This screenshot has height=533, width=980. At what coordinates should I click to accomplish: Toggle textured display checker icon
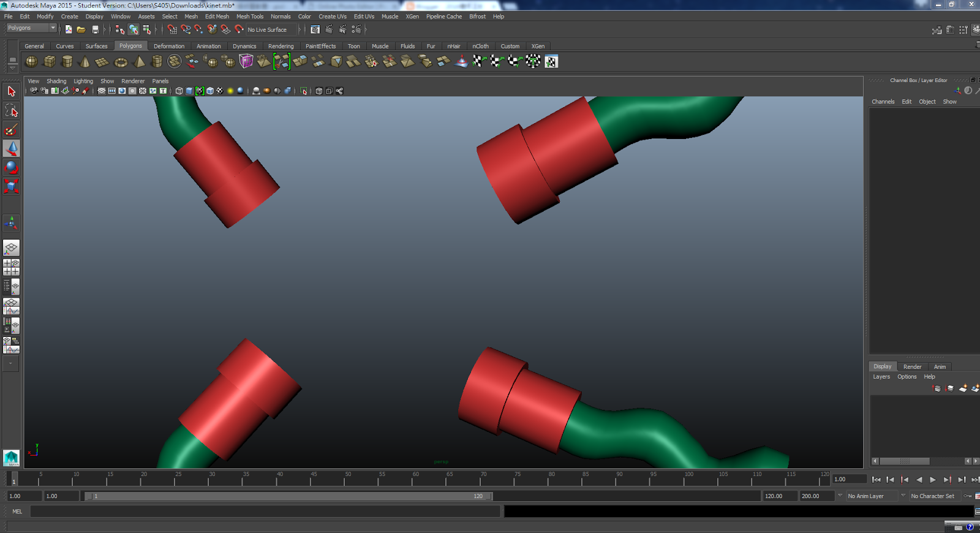coord(220,91)
